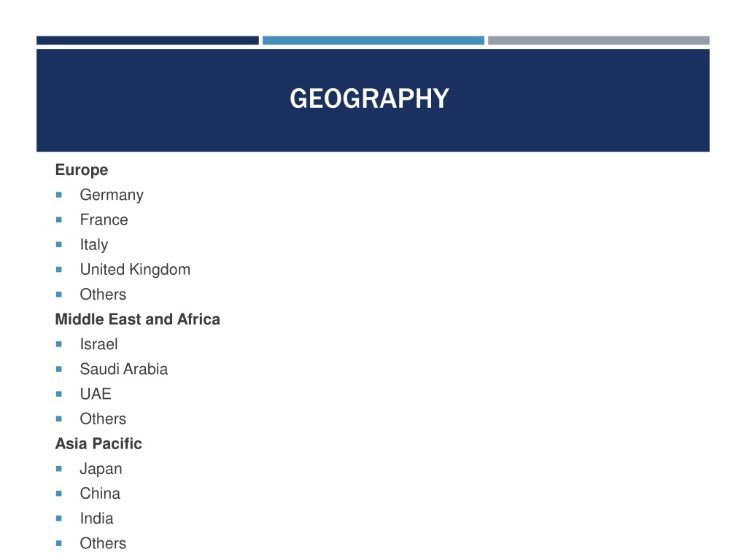The width and height of the screenshot is (747, 560).
Task: Click the gray accent bar
Action: click(x=599, y=41)
